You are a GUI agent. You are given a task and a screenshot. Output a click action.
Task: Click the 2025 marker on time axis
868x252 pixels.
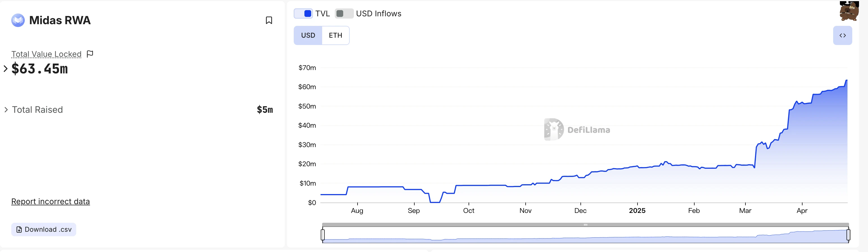(x=637, y=210)
